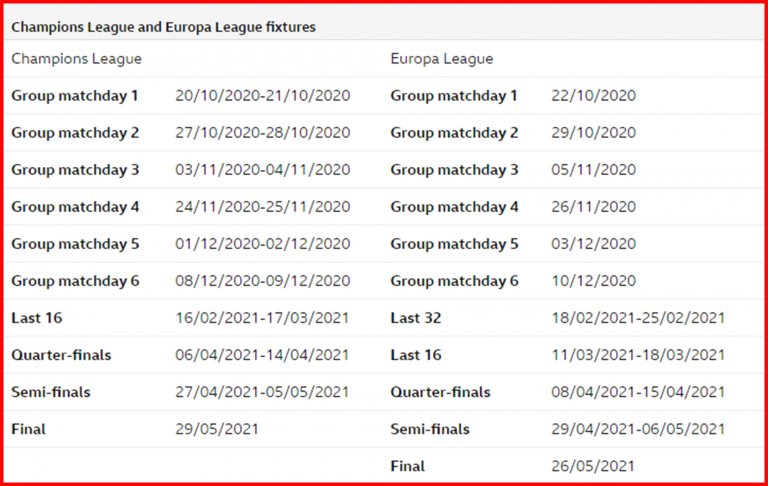
Task: Select the Last 32 row label
Action: (x=416, y=318)
